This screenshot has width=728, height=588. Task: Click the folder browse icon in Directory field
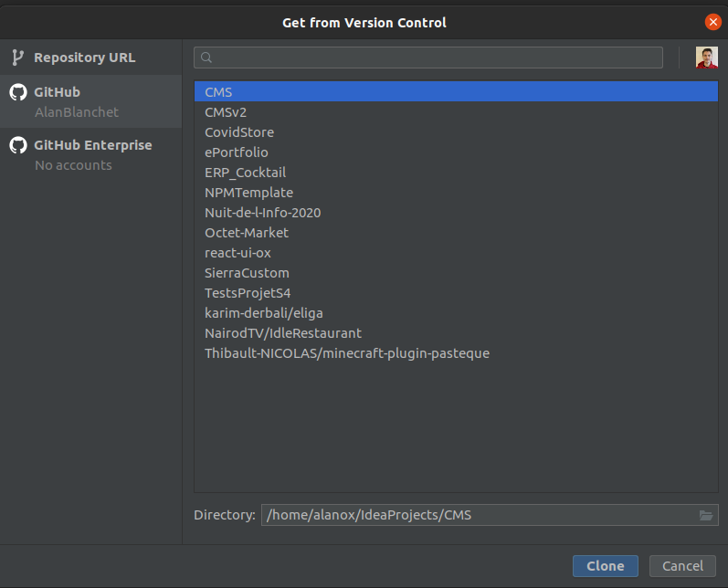pos(705,515)
